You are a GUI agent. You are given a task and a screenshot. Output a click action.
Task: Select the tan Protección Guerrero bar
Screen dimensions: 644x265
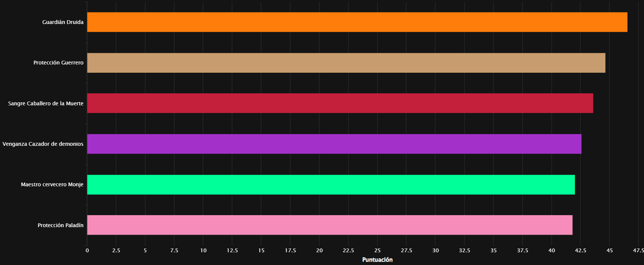[x=346, y=63]
